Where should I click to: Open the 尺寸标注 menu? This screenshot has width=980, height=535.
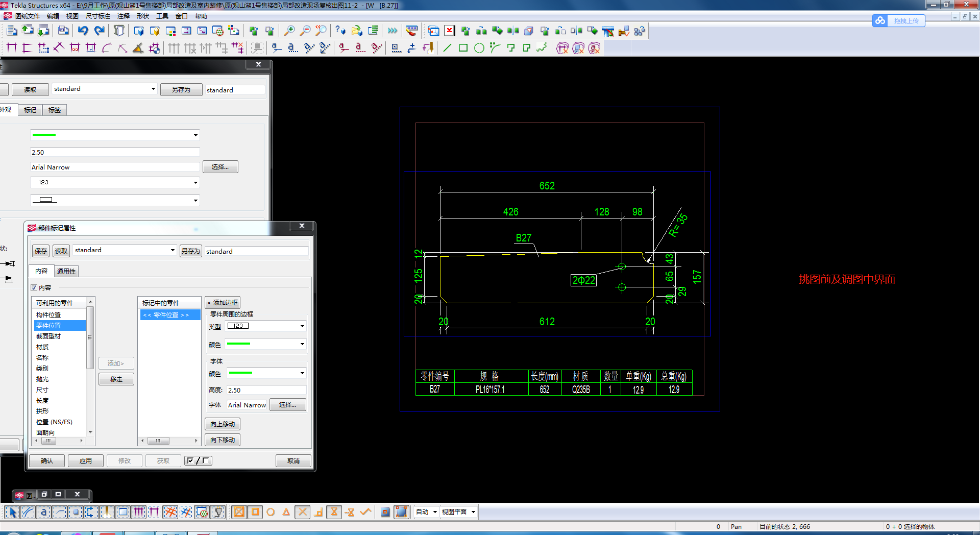(97, 16)
